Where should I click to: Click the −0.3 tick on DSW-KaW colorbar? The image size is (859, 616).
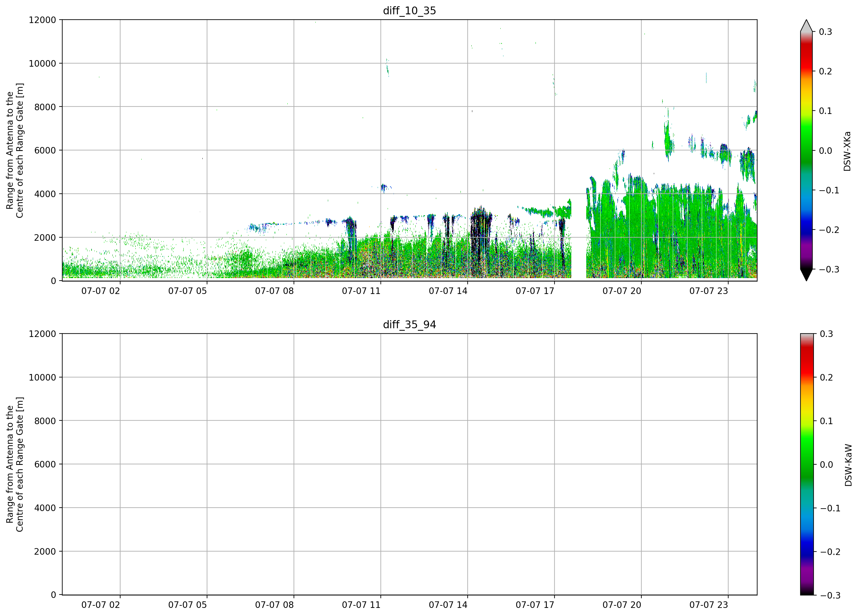(830, 595)
